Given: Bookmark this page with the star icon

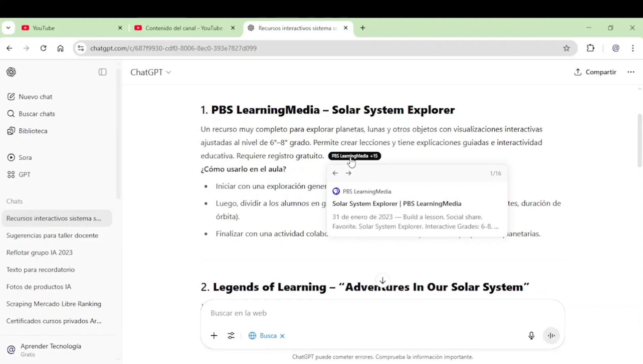Looking at the screenshot, I should [567, 48].
